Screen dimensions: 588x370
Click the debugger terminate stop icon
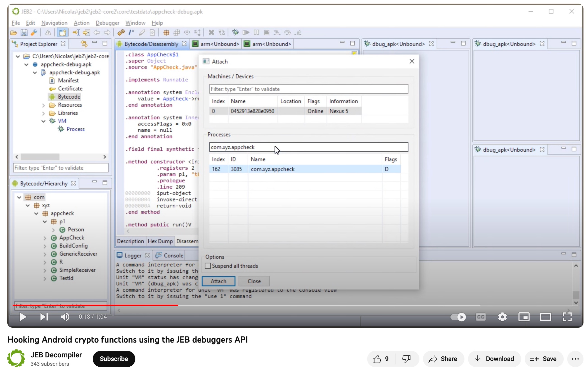point(267,33)
